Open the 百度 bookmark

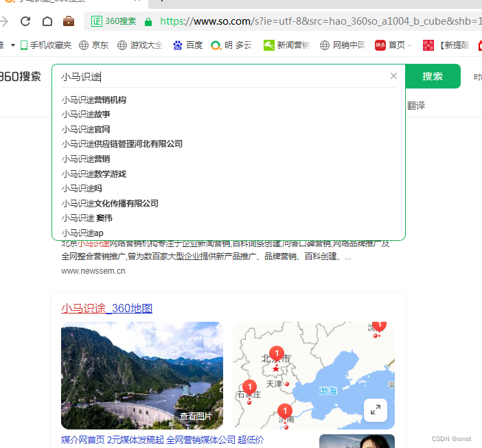[187, 45]
